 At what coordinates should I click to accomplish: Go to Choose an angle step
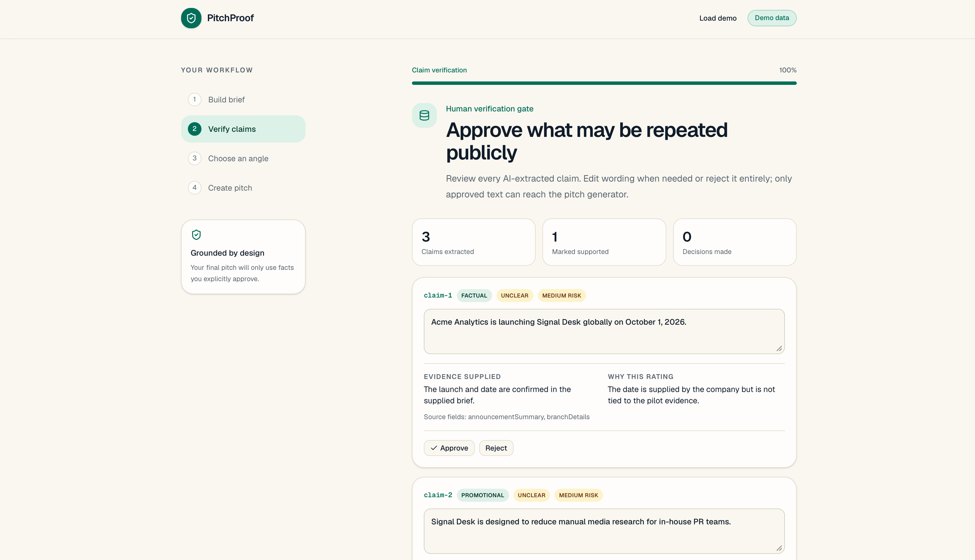pos(243,158)
